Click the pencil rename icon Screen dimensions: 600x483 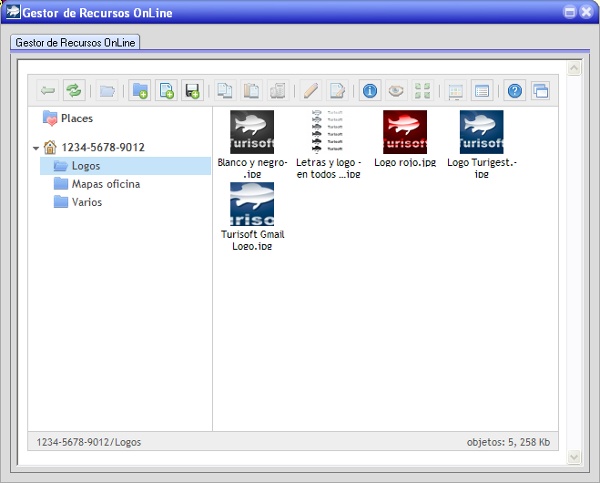tap(310, 91)
